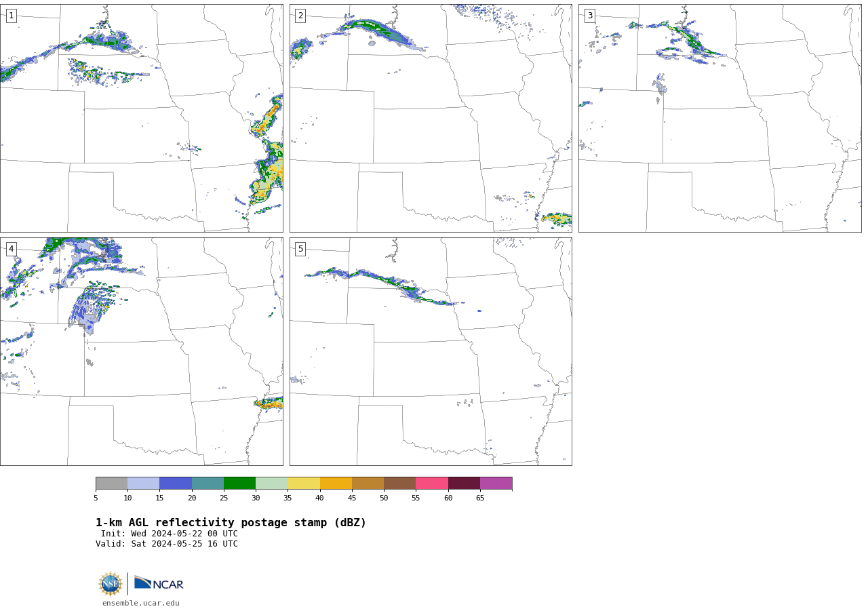Click the brown 50-55 dBZ swatch

399,484
